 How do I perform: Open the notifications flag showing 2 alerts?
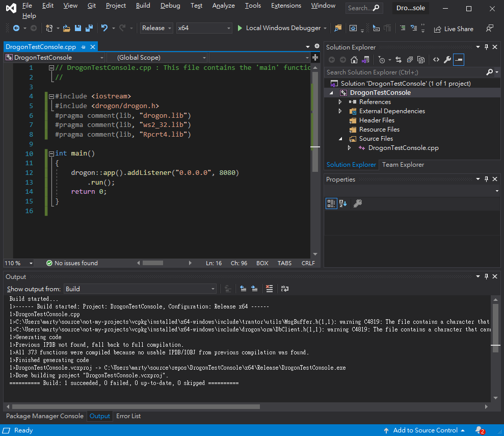(479, 430)
